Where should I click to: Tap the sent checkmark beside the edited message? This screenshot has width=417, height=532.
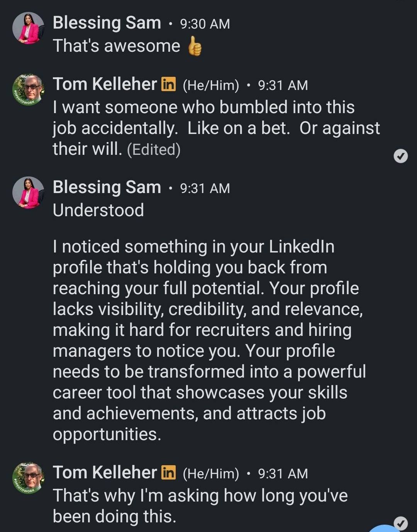point(401,156)
